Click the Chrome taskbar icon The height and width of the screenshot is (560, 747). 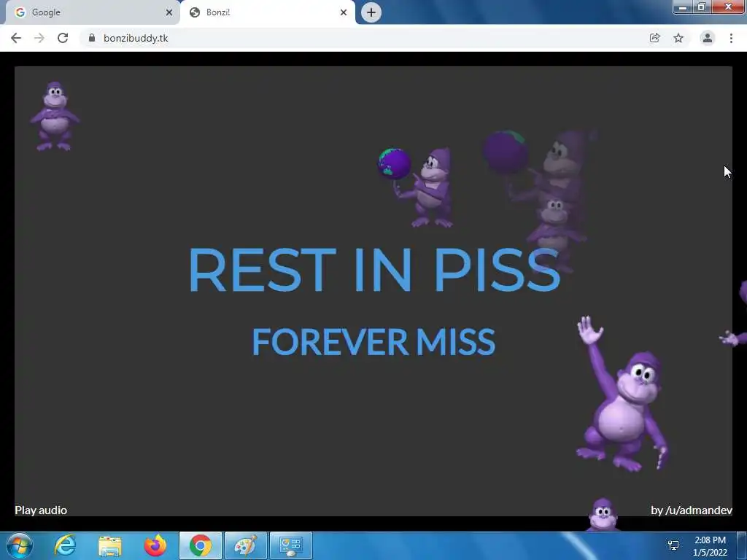201,545
